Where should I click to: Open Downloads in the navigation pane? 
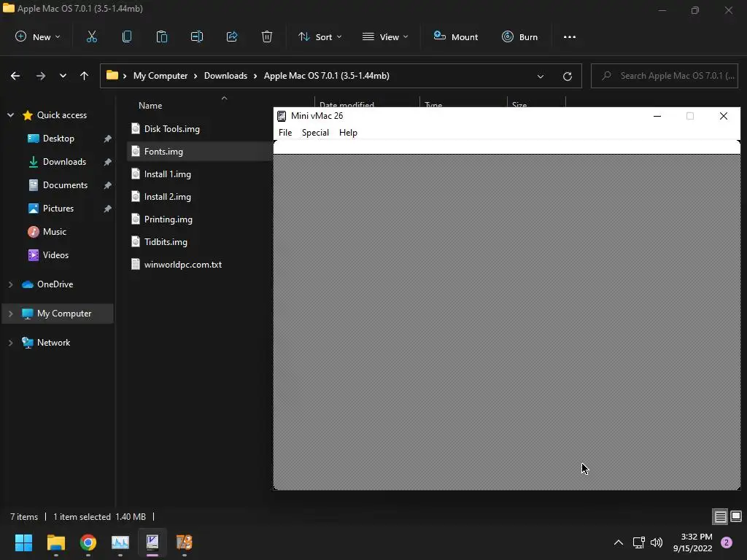click(64, 162)
